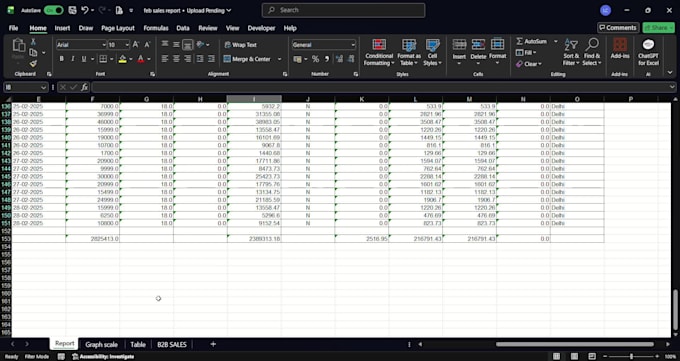Switch to the B2B SALES sheet
Screen dimensions: 680x361
[x=172, y=345]
